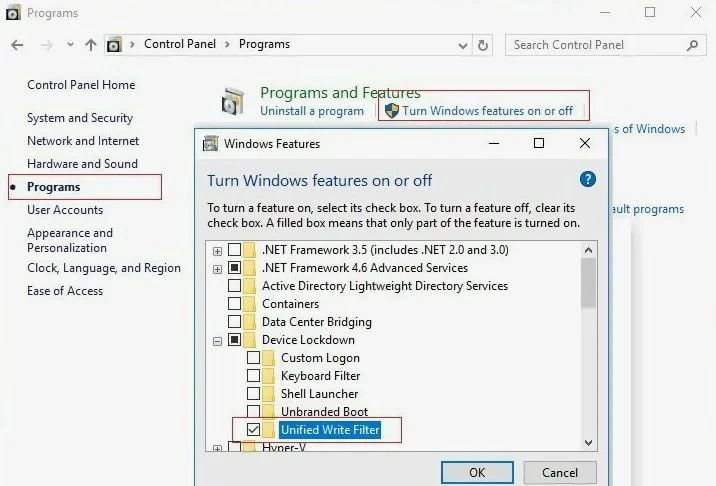The image size is (716, 486).
Task: Select the Unified Write Filter label
Action: point(330,430)
